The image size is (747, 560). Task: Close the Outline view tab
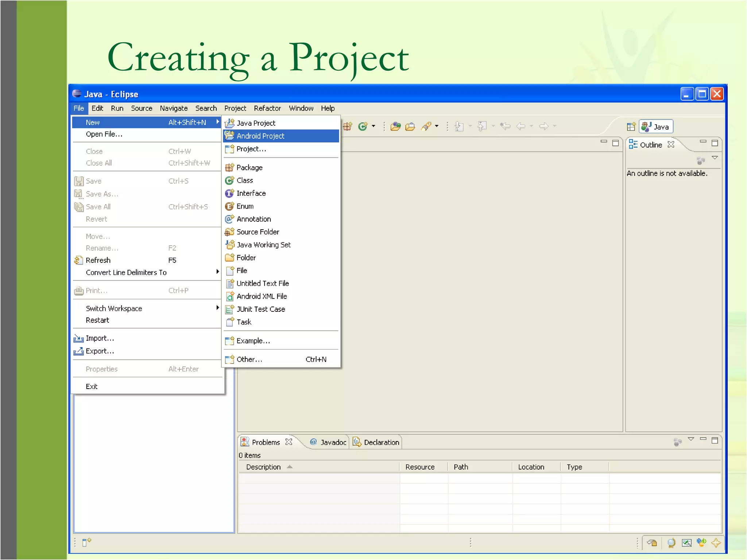click(671, 144)
